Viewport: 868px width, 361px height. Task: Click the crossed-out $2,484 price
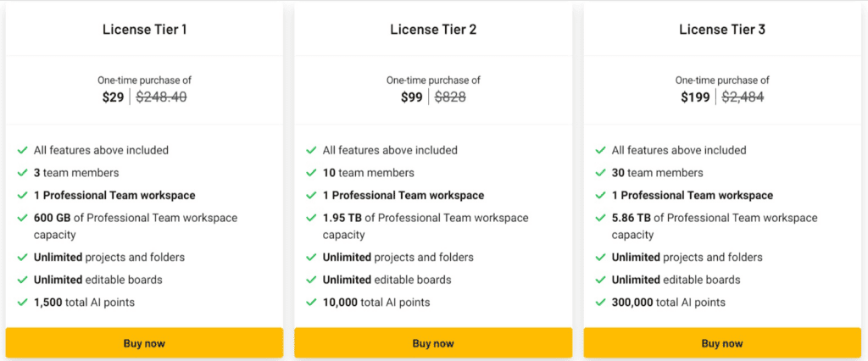point(743,97)
